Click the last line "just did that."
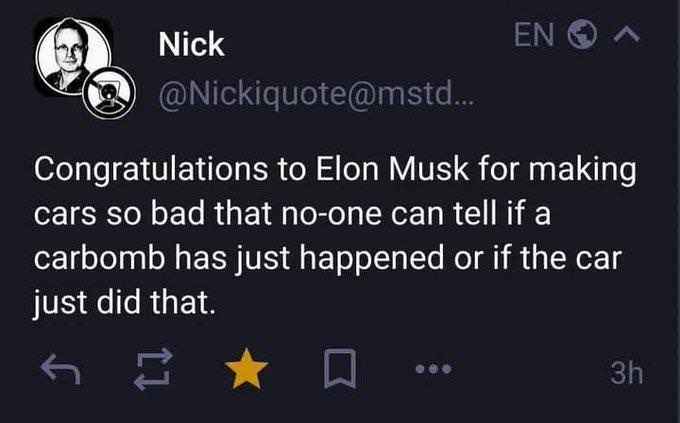Viewport: 680px width, 423px height. click(x=125, y=300)
